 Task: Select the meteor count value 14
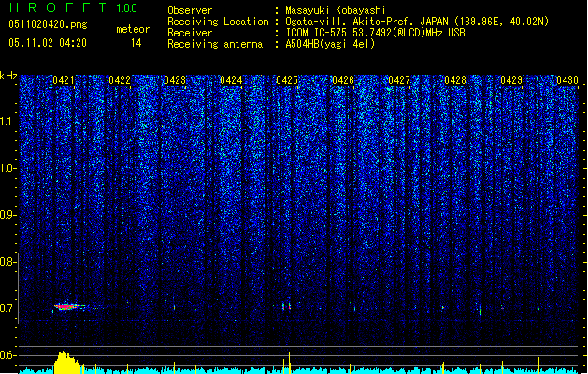pos(136,43)
